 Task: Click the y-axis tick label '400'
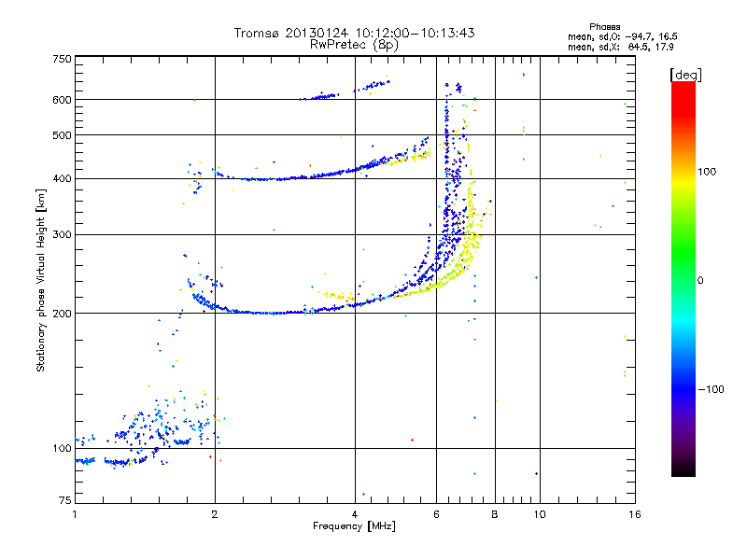[x=62, y=179]
